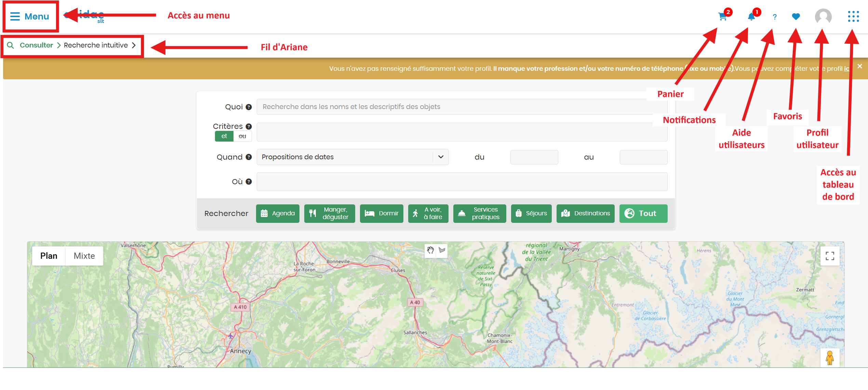Focus the Où location input
Viewport: 868px width, 390px height.
coord(462,182)
